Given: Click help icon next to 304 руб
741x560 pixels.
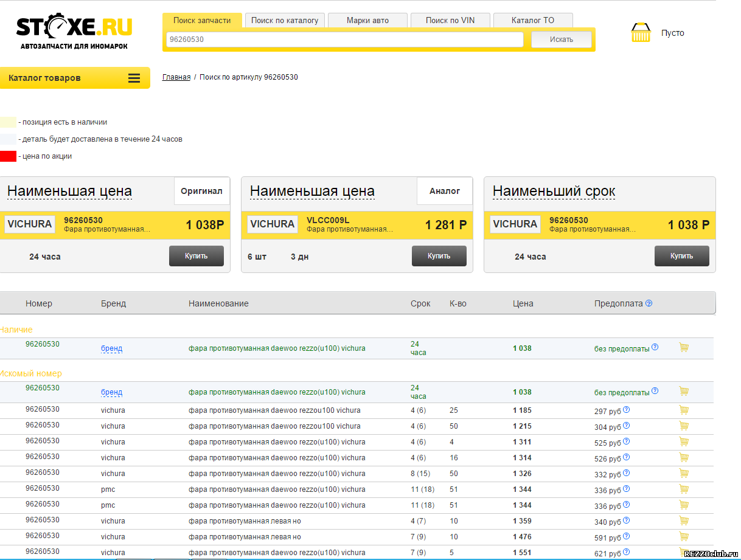Looking at the screenshot, I should 627,426.
